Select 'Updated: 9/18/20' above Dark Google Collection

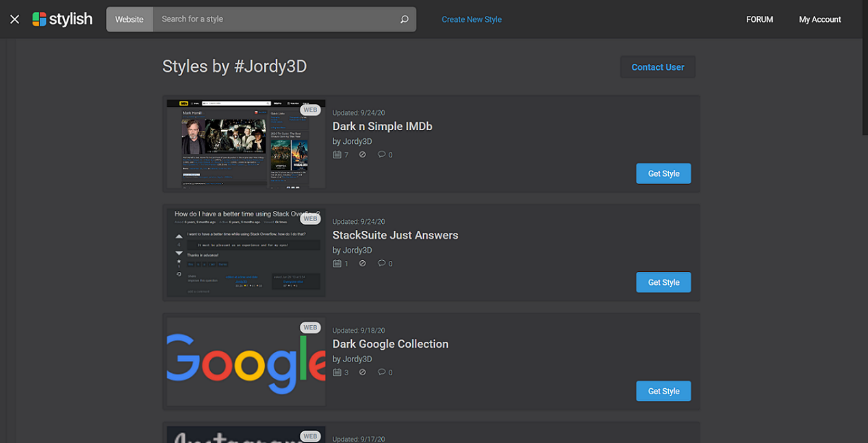point(359,331)
